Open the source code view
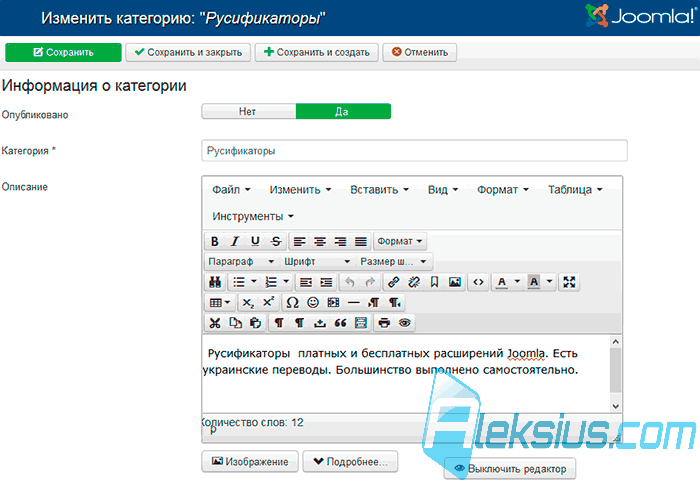 pos(478,282)
